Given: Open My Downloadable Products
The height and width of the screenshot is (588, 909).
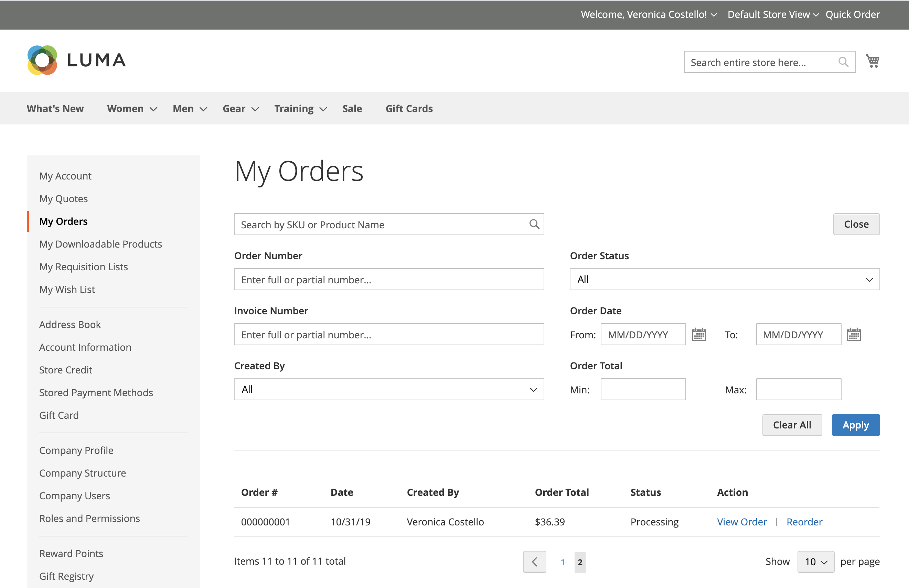Looking at the screenshot, I should tap(100, 244).
